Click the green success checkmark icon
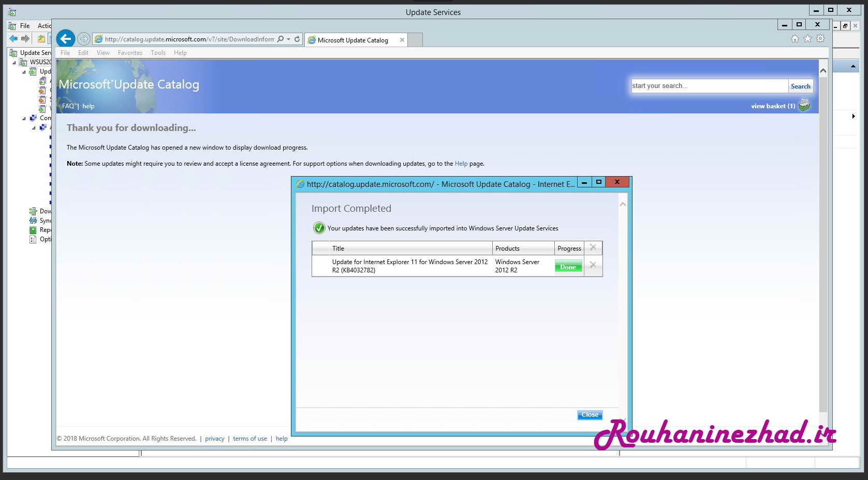Viewport: 868px width, 480px height. point(319,228)
